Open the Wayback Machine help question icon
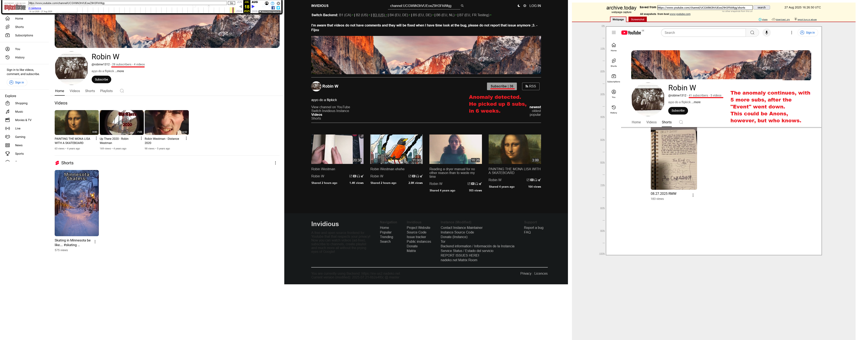 [272, 3]
